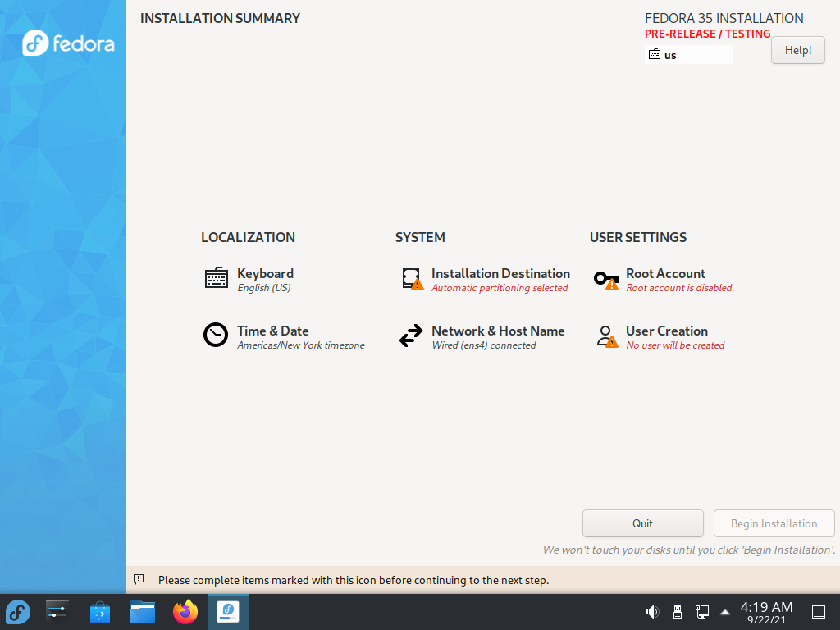
Task: Click the removable devices tray icon
Action: 677,612
